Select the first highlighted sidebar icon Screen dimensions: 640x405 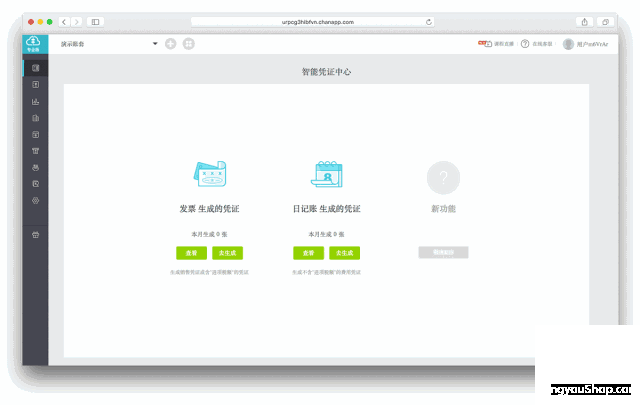click(36, 68)
